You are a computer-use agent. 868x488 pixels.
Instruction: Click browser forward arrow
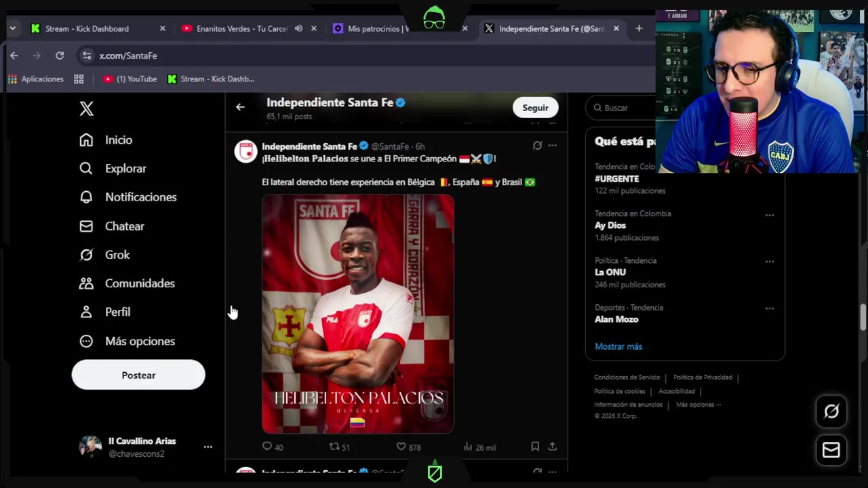[37, 56]
